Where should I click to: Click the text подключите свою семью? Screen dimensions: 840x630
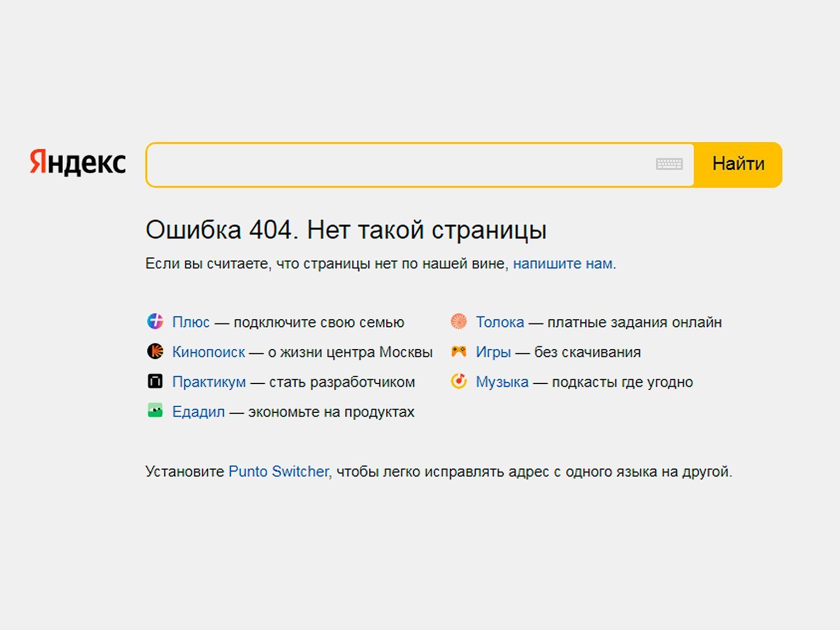coord(319,322)
